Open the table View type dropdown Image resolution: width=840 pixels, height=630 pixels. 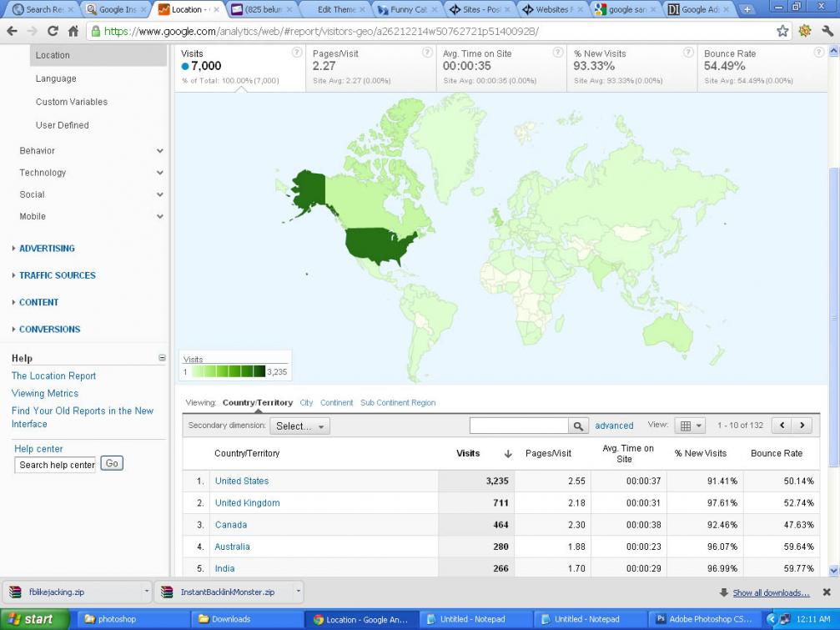click(x=690, y=426)
